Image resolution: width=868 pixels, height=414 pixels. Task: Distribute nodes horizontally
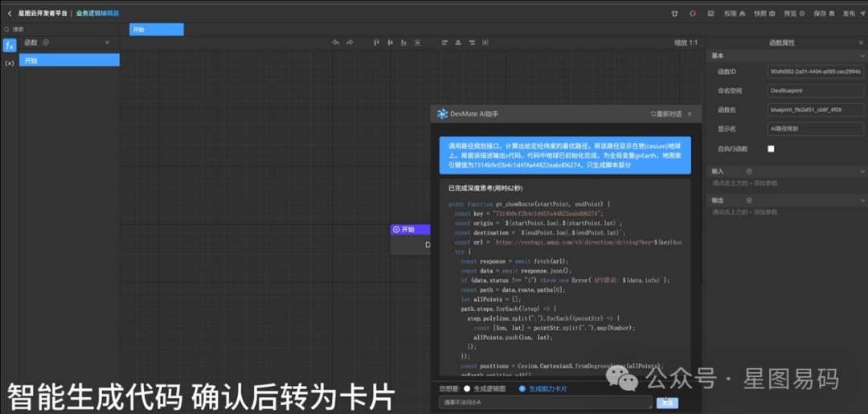click(x=485, y=43)
